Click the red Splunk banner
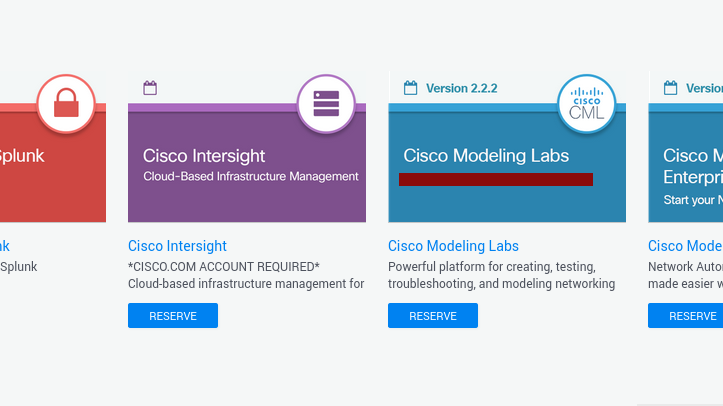Viewport: 723px width, 406px height. (x=53, y=163)
